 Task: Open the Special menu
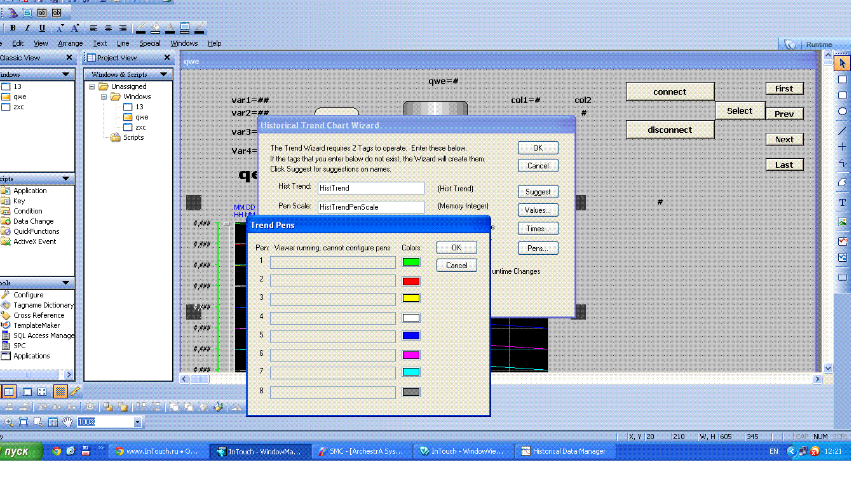pyautogui.click(x=150, y=43)
